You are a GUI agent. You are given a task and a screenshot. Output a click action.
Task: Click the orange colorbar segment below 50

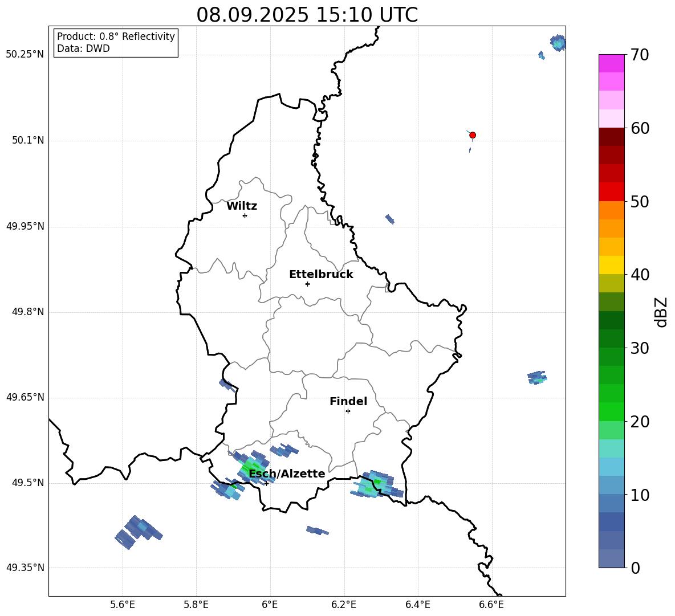coord(612,210)
